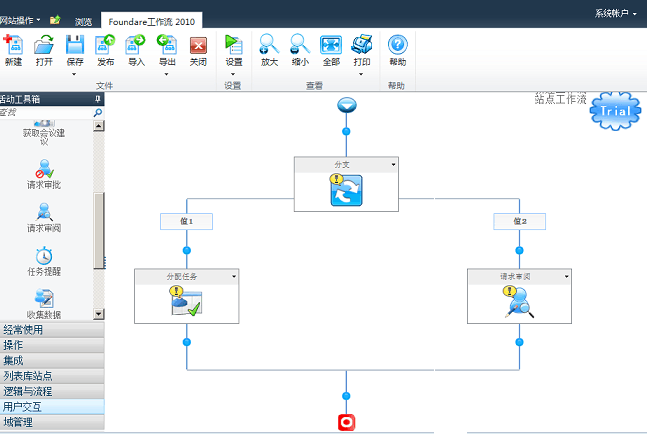Switch to the 浏览 tab
Screen dimensions: 647x434
tap(83, 20)
